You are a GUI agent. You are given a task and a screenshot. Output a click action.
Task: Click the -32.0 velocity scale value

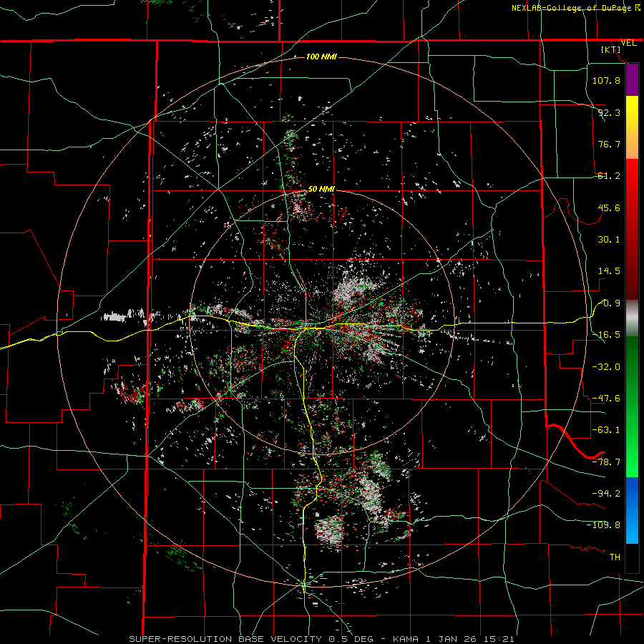click(x=606, y=366)
